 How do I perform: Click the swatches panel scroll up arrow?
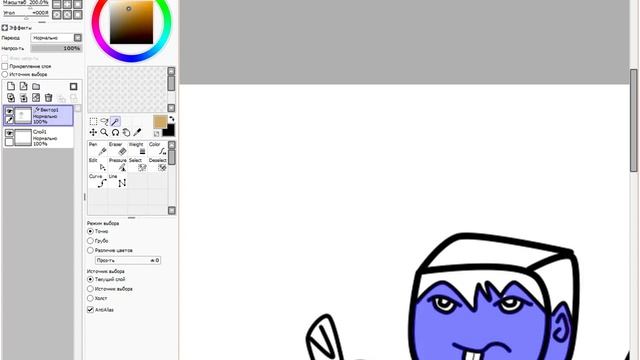coord(171,71)
